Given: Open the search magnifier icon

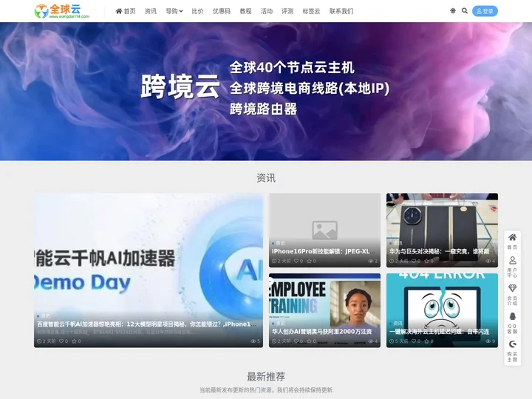Looking at the screenshot, I should 465,11.
